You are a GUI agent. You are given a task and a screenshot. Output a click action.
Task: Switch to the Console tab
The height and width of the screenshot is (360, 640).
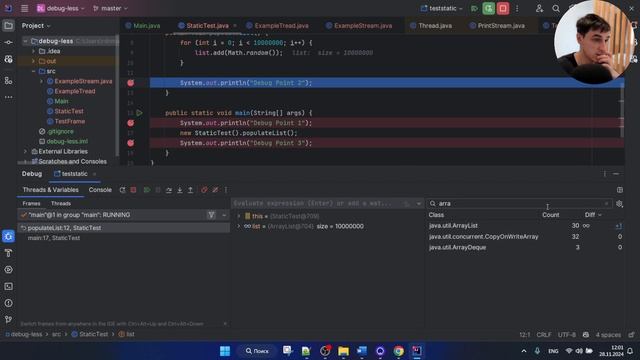pos(100,190)
